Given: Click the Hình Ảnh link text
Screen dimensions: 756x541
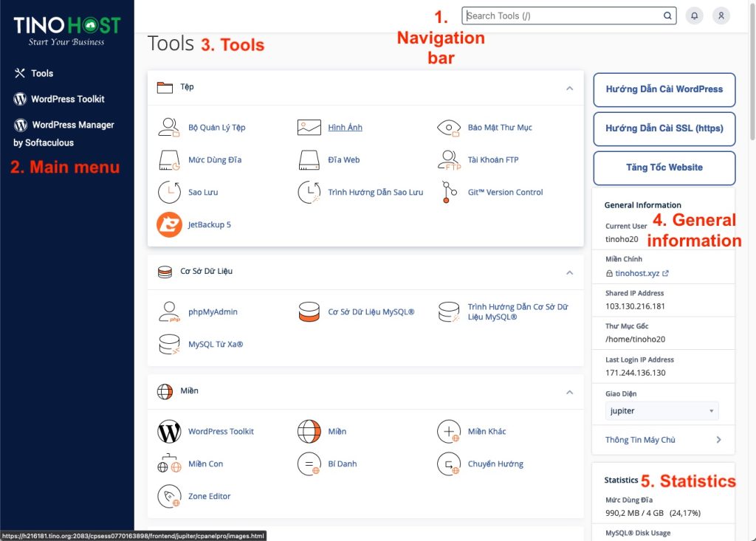Looking at the screenshot, I should point(345,127).
